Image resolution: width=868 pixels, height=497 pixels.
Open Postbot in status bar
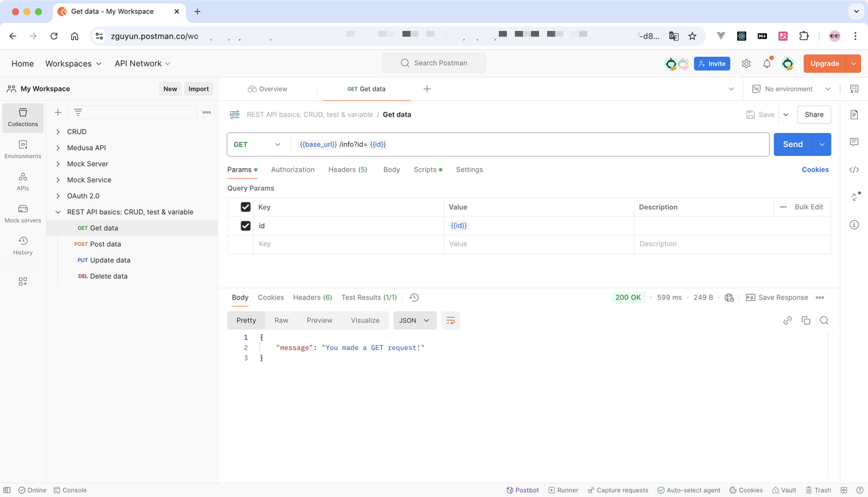pos(523,490)
